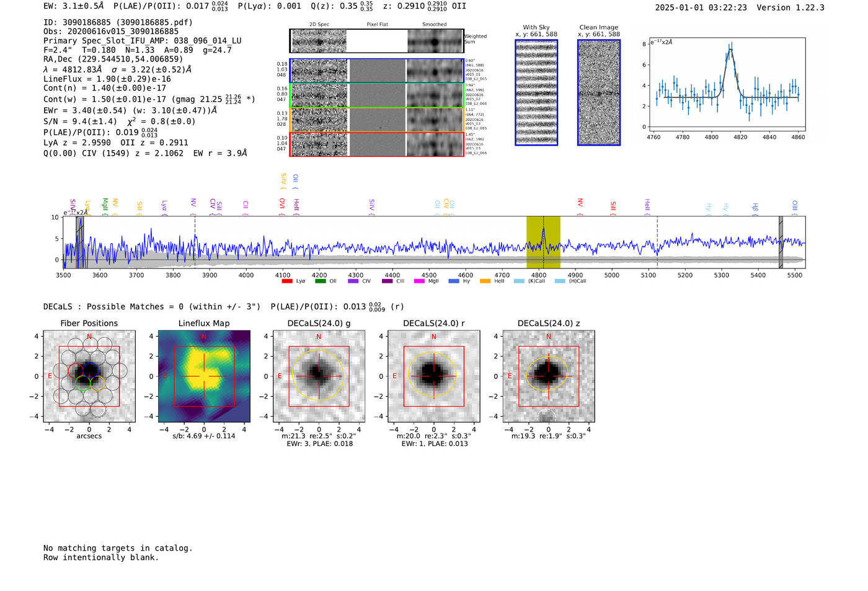Screen dimensions: 868x591
Task: Click the dashed vertical line near 5100
Action: pos(657,242)
